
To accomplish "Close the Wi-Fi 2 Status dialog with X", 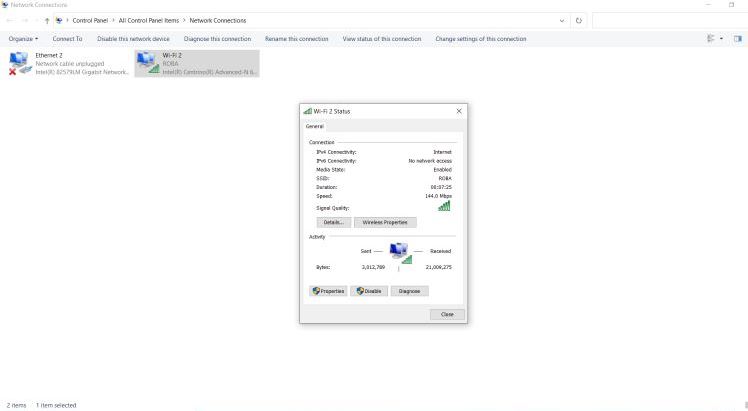I will point(459,111).
